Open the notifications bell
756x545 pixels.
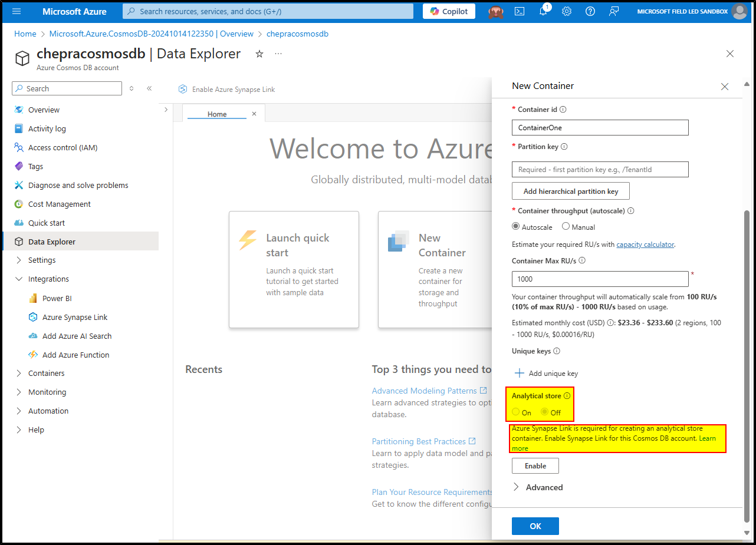543,11
